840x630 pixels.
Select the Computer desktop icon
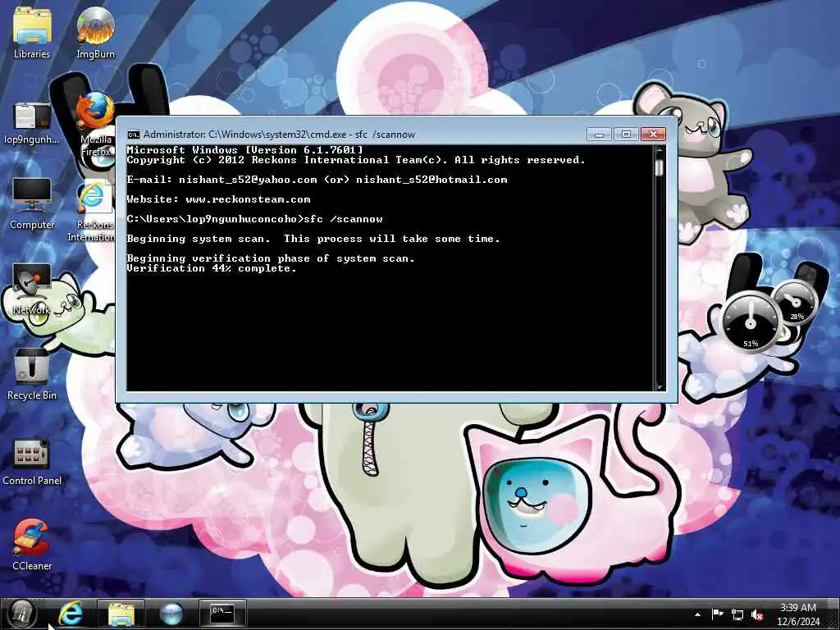32,203
